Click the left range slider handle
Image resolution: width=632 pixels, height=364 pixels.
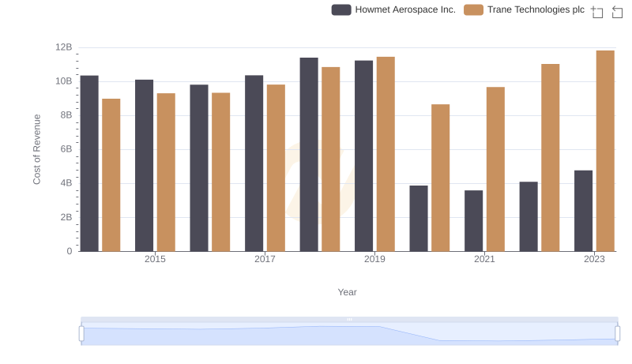[81, 333]
